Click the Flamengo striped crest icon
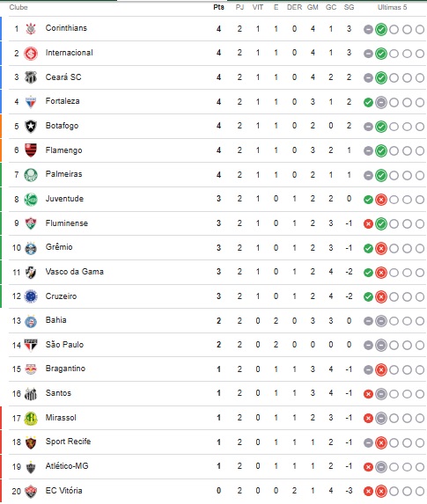 pos(31,150)
